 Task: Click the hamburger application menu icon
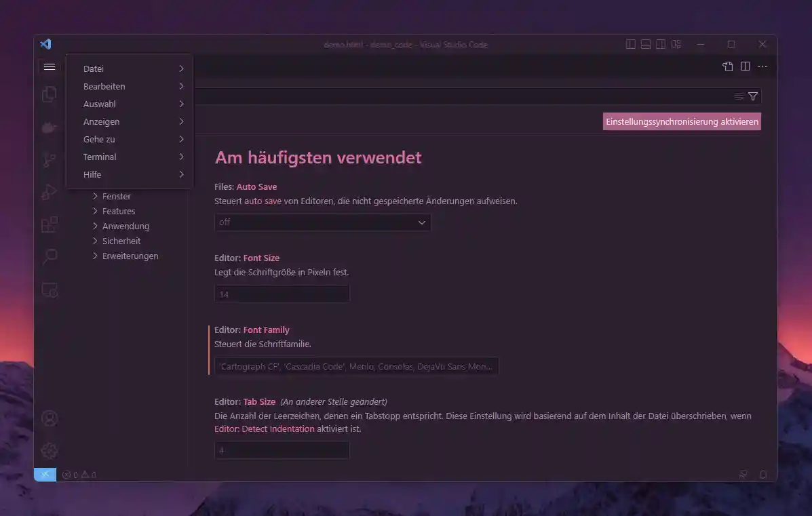click(50, 66)
